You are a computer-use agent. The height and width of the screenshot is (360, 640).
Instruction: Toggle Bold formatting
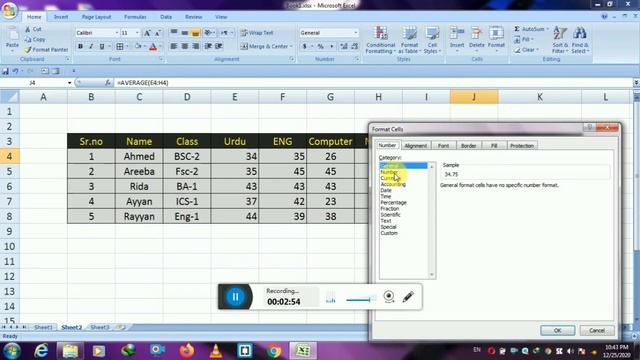click(x=80, y=47)
